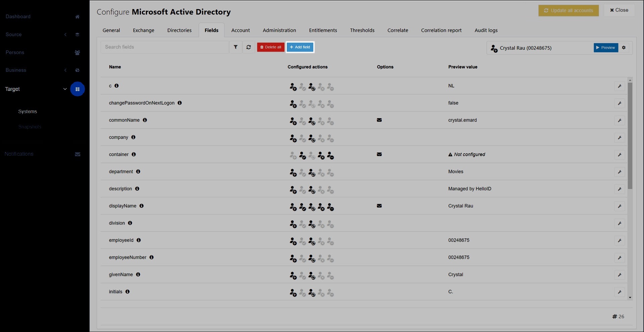Viewport: 644px width, 332px height.
Task: Edit changePasswordOnNextLogon field wrench icon
Action: [620, 103]
